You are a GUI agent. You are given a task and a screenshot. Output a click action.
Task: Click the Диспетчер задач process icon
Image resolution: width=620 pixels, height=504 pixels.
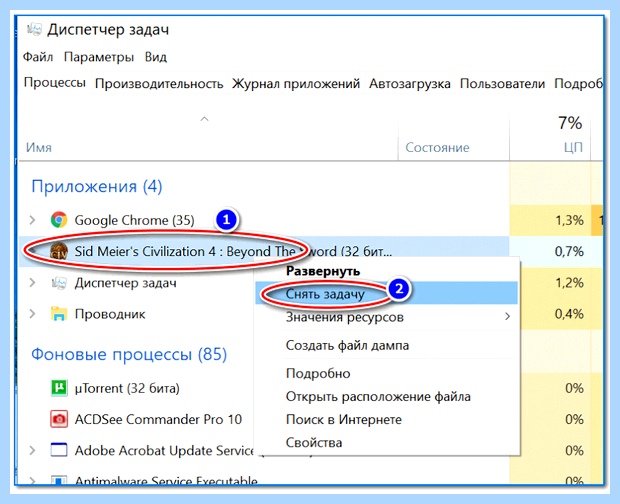tap(59, 283)
